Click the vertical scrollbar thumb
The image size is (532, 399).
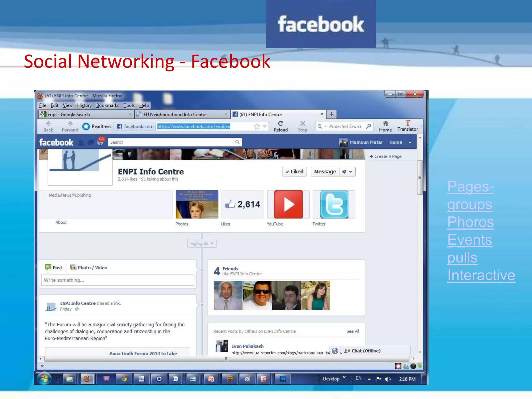coord(420,177)
